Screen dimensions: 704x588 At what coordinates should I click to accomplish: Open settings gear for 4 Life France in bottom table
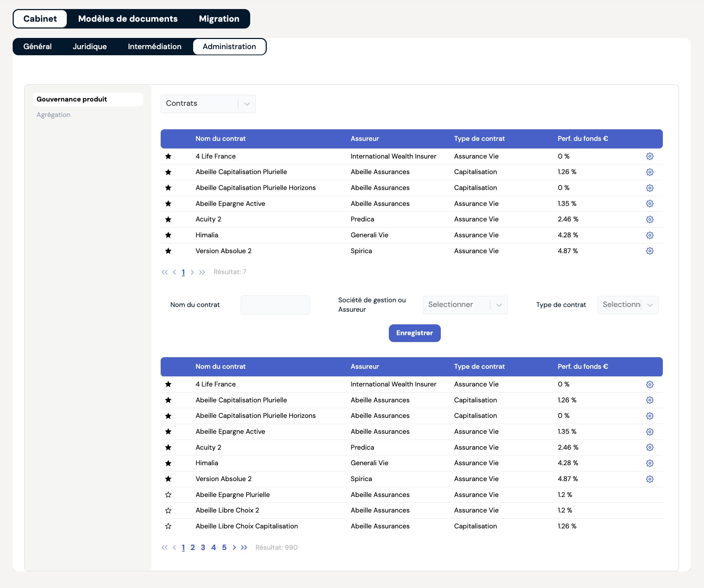[x=649, y=384]
